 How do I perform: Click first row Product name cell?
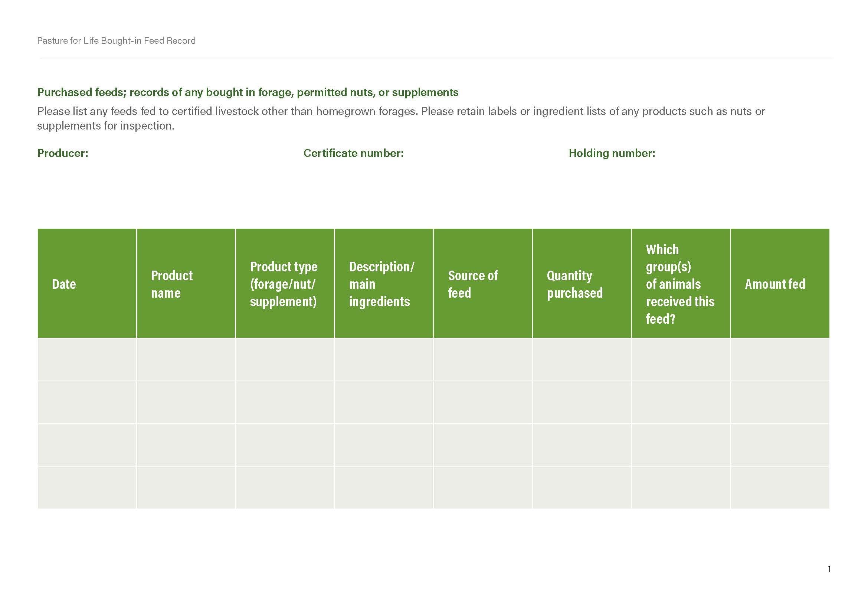point(186,359)
